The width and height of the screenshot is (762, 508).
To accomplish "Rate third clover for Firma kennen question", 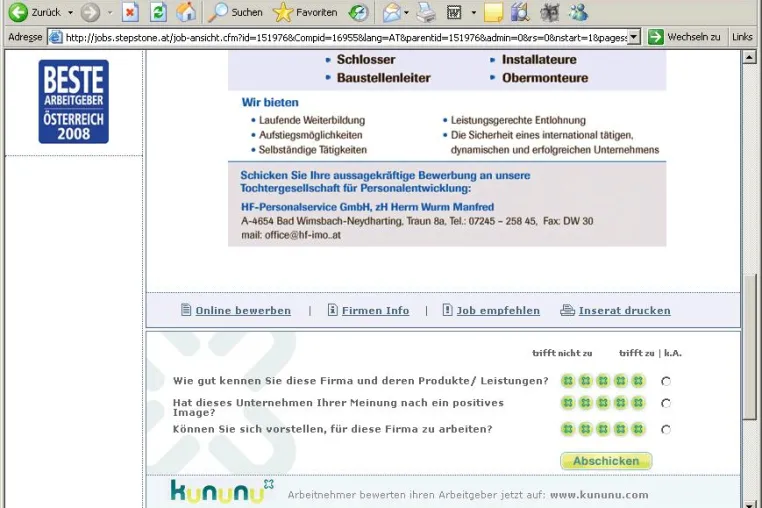I will [x=603, y=381].
